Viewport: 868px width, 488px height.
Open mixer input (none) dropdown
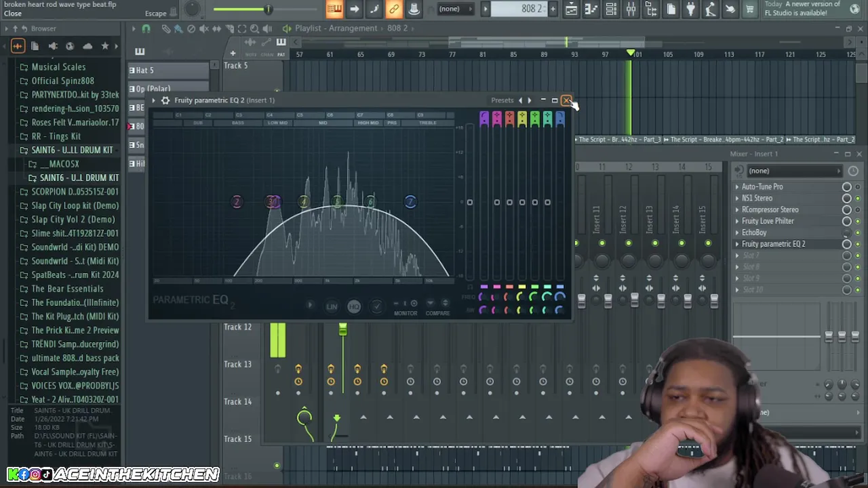pyautogui.click(x=795, y=171)
